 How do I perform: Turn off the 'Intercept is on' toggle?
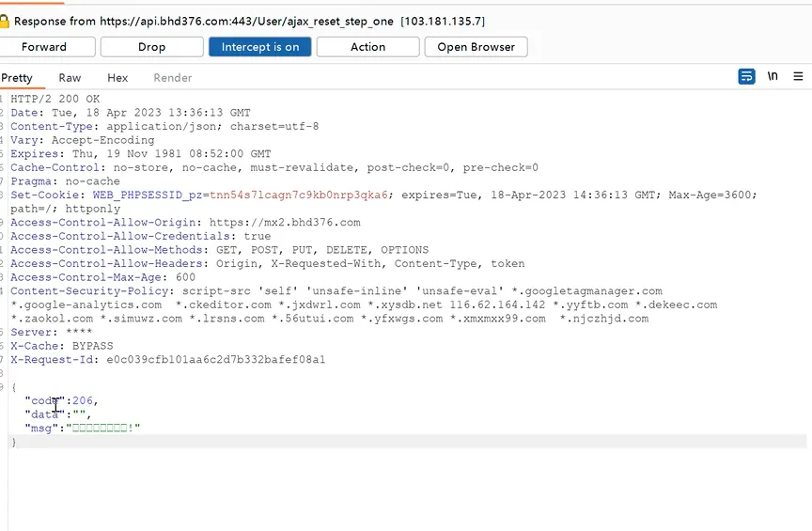260,47
